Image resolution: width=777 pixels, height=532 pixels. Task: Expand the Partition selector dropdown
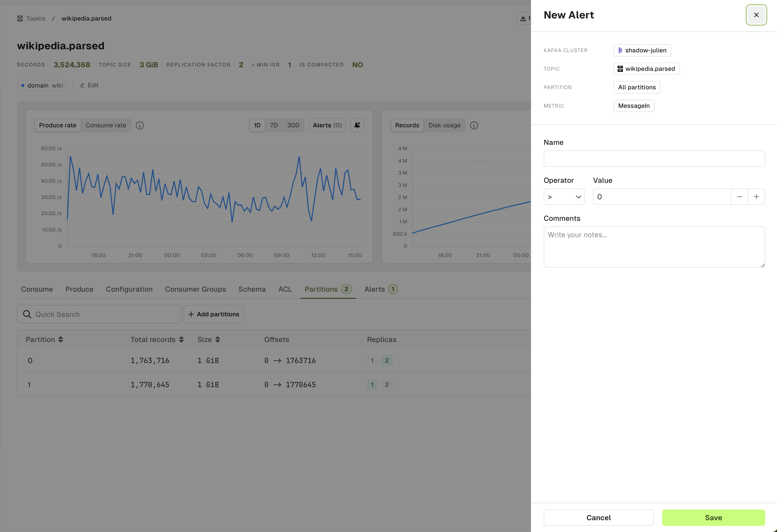tap(636, 87)
